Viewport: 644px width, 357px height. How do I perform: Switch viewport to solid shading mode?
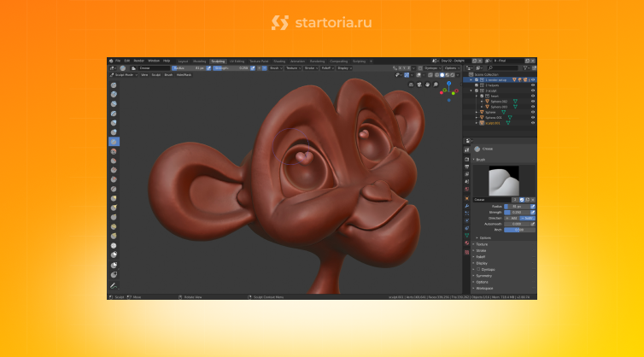442,75
